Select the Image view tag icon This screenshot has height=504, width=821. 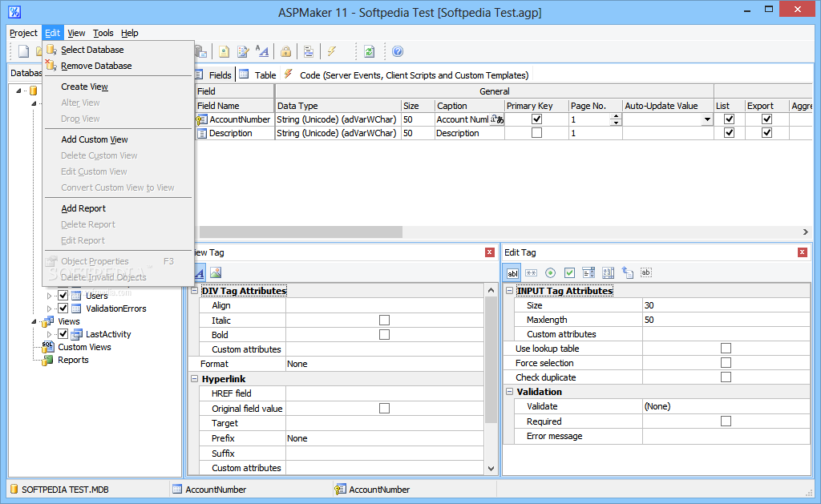[215, 272]
